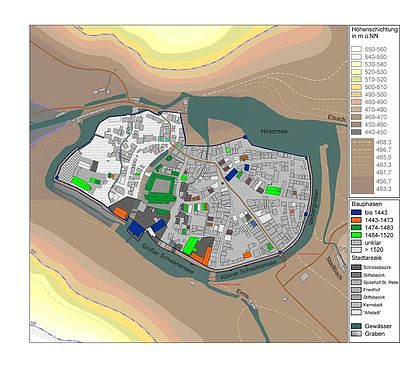Click the 440-450 elevation legend swatch
This screenshot has height=367, width=400.
357,132
